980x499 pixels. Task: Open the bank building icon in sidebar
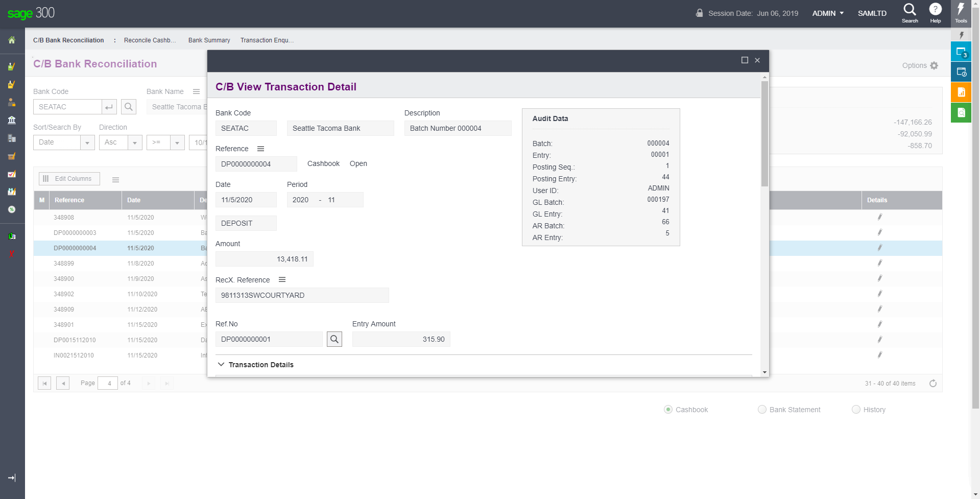click(x=12, y=120)
